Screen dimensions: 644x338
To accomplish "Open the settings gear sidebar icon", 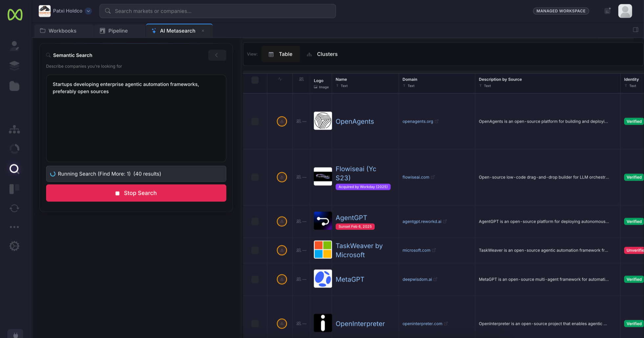I will [x=14, y=246].
